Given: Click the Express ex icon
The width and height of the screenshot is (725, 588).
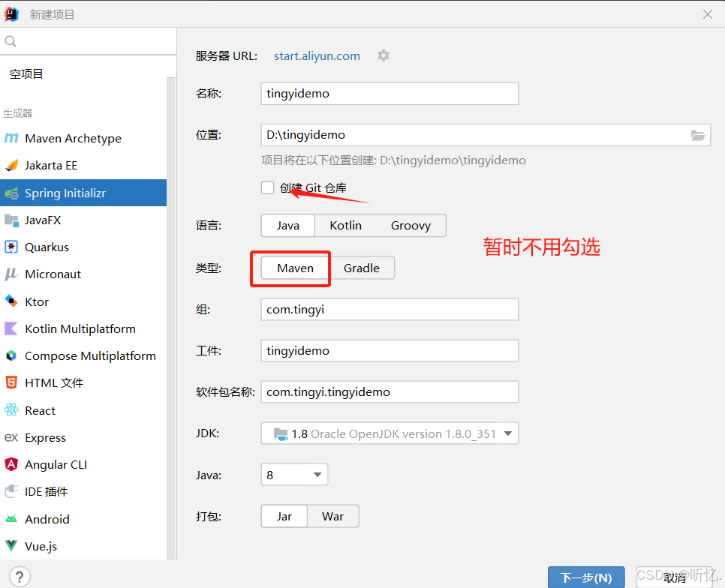Looking at the screenshot, I should point(11,437).
